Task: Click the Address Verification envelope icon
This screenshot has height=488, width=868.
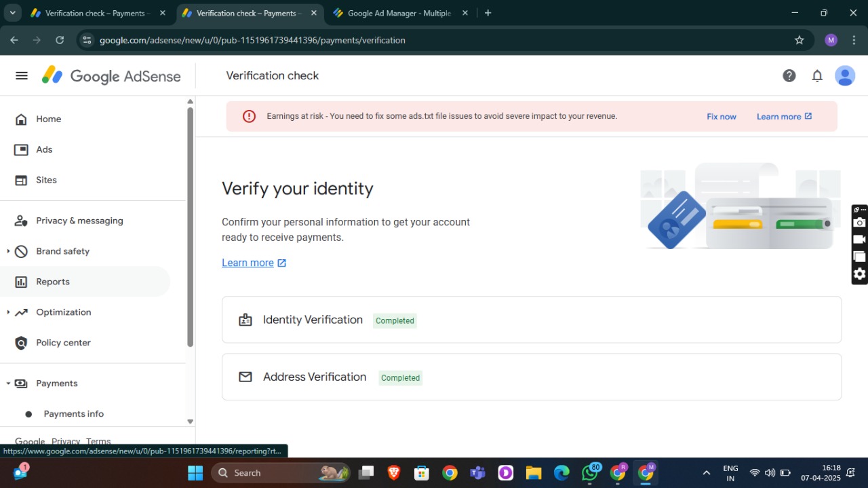Action: pos(245,377)
